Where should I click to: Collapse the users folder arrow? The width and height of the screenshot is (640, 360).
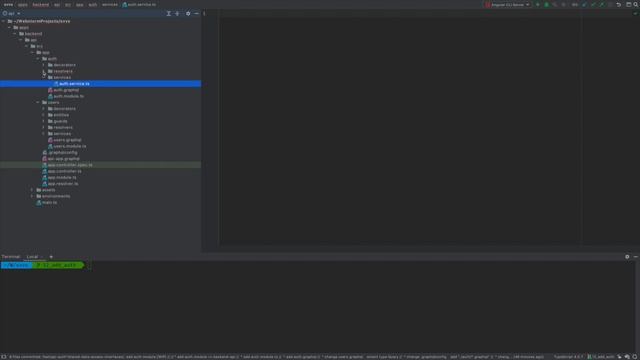[38, 102]
